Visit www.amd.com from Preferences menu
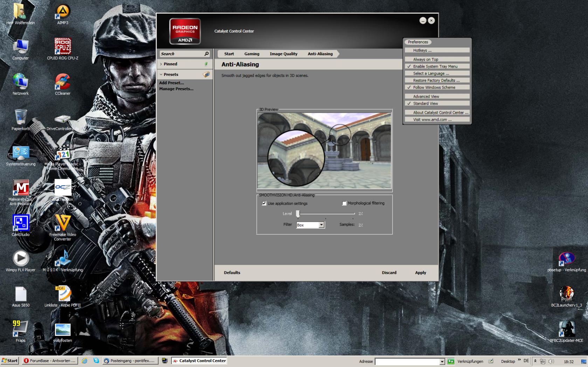This screenshot has height=367, width=588. click(437, 120)
